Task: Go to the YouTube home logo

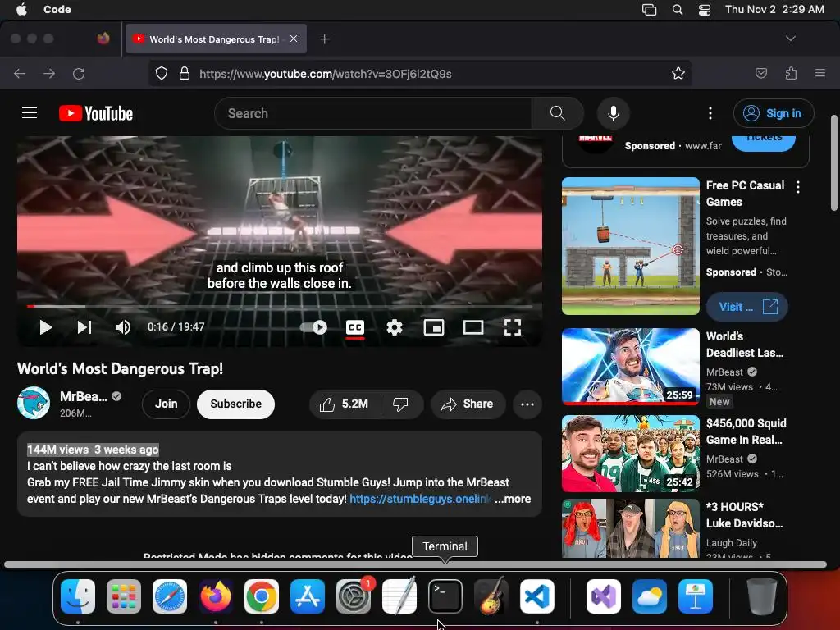Action: (x=96, y=113)
